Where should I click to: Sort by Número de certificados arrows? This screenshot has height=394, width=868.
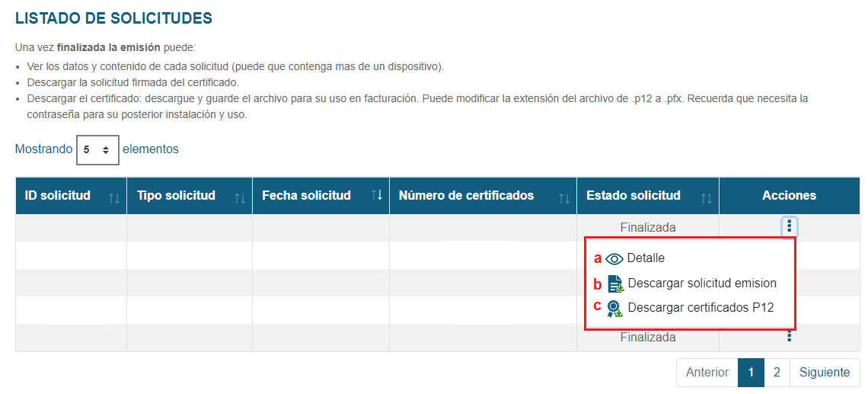[x=564, y=198]
